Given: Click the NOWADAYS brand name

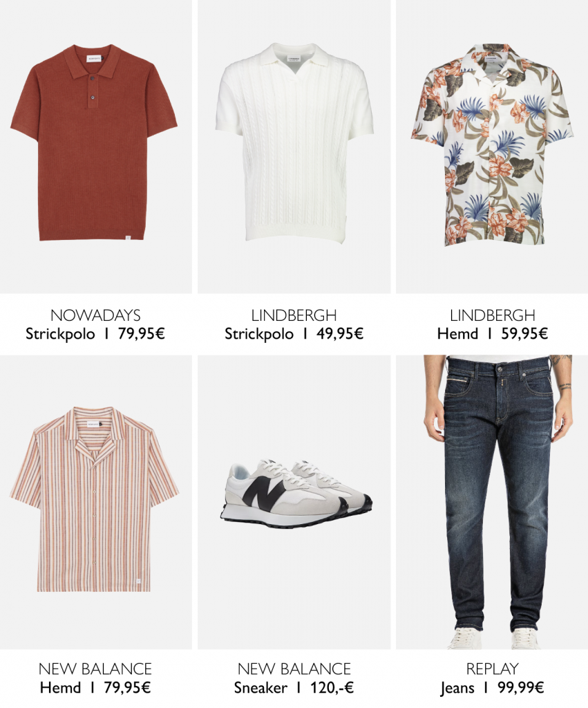Looking at the screenshot, I should click(x=95, y=315).
